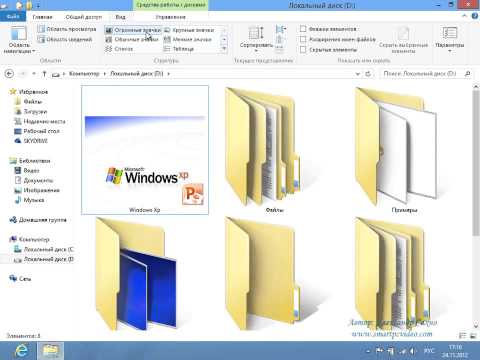Switch to the Вид ribbon tab
Screen dimensions: 480x360
(x=120, y=17)
